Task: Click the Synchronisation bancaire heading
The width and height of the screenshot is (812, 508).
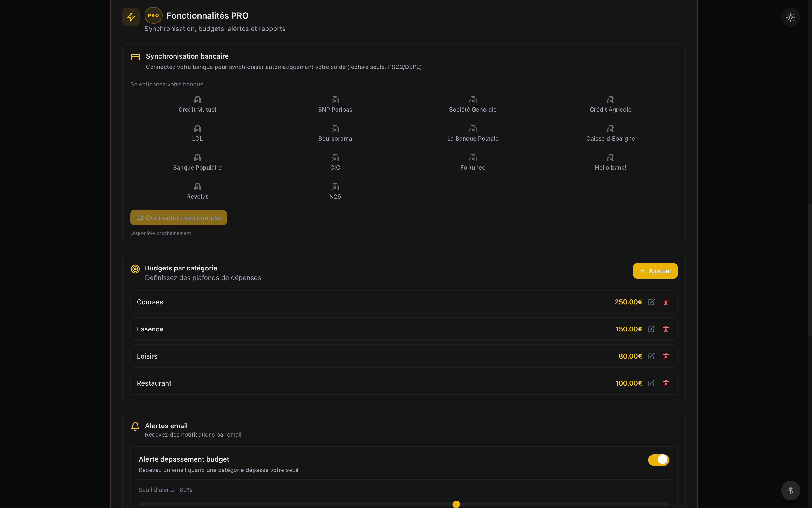Action: [x=187, y=56]
